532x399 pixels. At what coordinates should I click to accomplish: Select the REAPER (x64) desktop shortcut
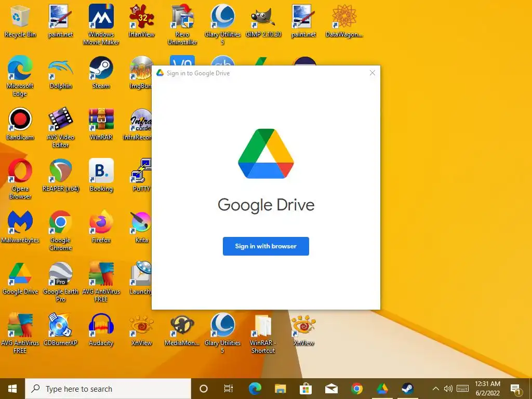[60, 176]
